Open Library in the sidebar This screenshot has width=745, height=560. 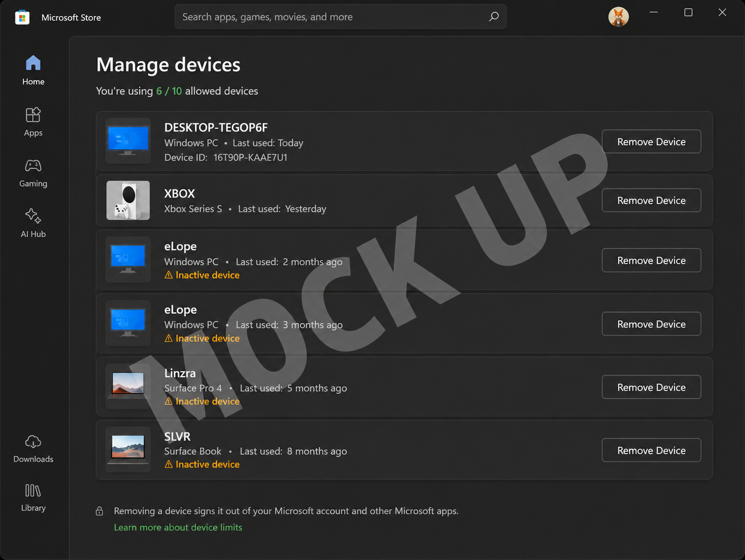tap(33, 498)
